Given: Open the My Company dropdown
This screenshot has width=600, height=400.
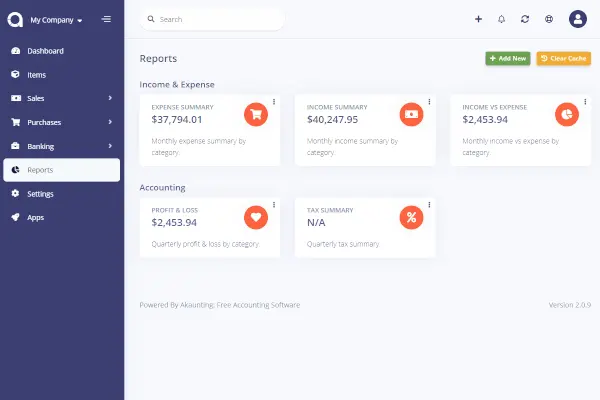Looking at the screenshot, I should click(x=56, y=19).
